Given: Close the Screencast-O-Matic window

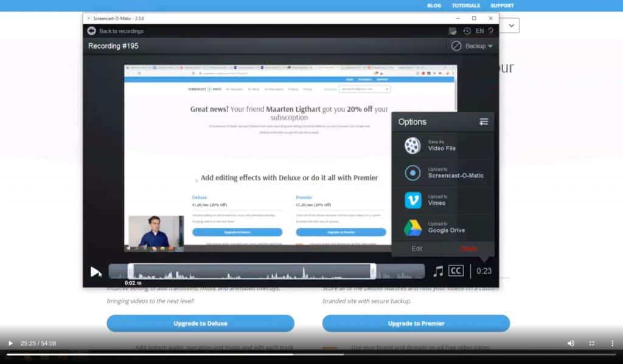Looking at the screenshot, I should 491,18.
